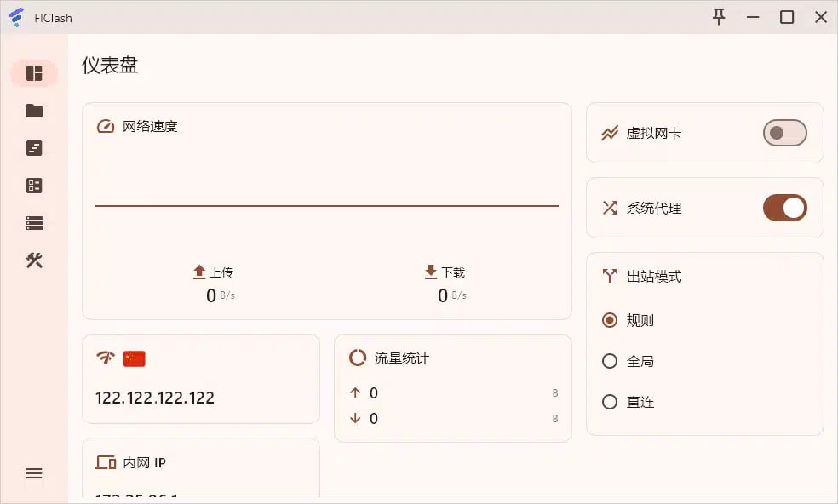Click the China flag network detection icon
Screen dimensions: 838x504
pyautogui.click(x=135, y=358)
